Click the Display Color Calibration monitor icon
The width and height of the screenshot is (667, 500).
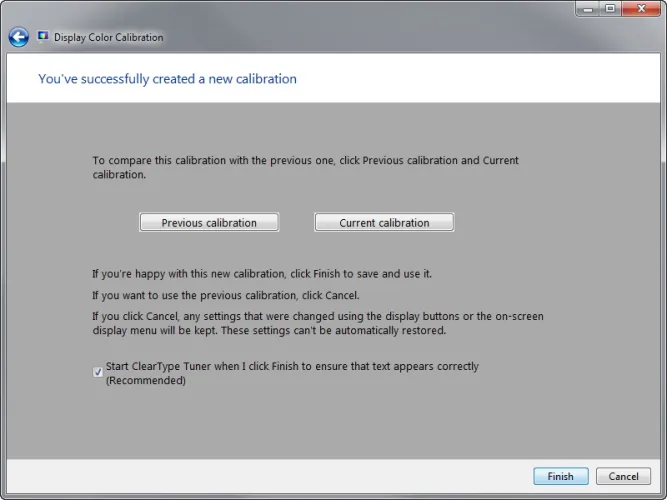pyautogui.click(x=43, y=37)
